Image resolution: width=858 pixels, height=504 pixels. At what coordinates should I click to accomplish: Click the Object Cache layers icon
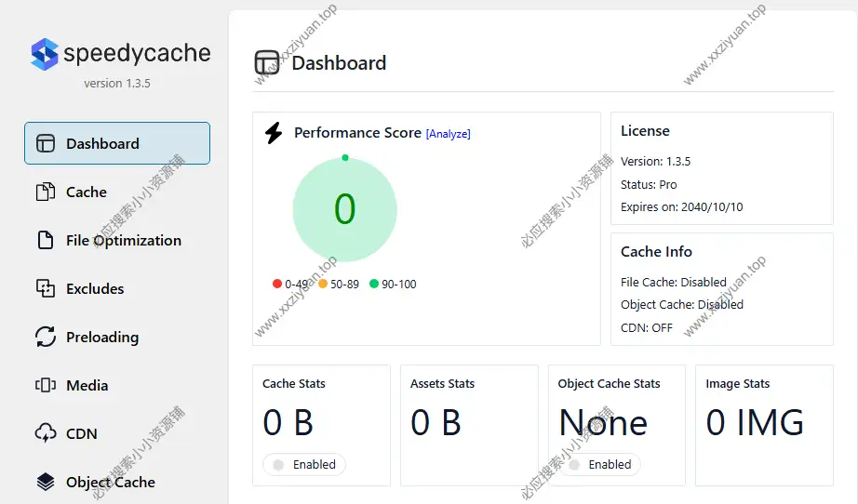46,482
